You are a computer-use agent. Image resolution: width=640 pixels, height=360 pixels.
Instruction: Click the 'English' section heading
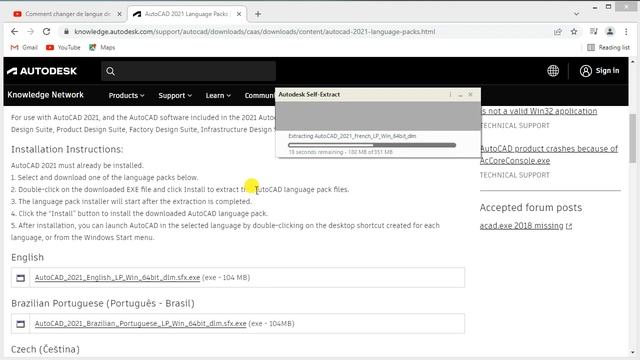click(27, 258)
